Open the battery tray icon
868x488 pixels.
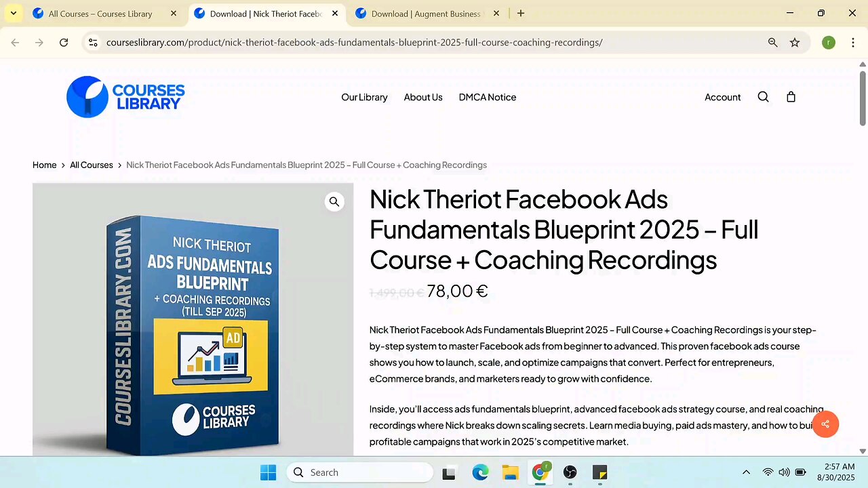coord(800,472)
